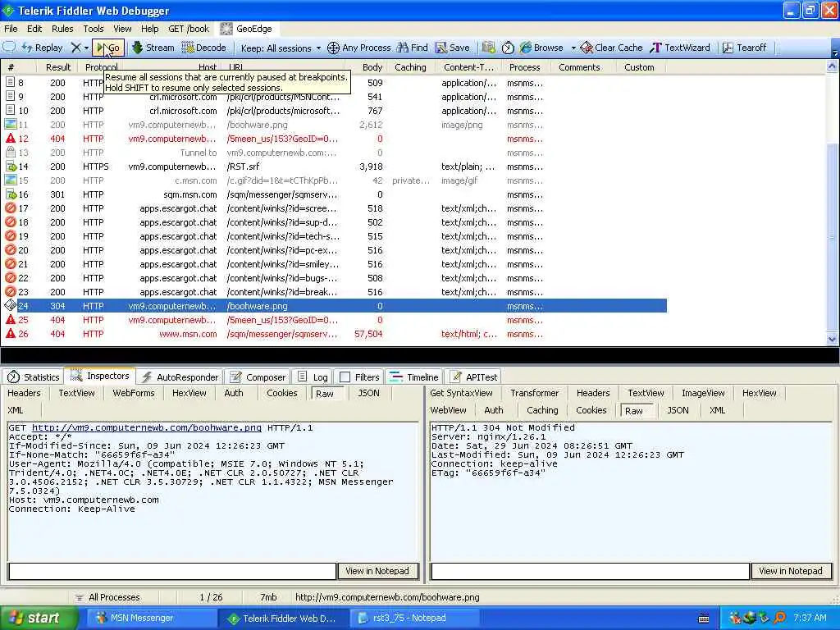
Task: Open the Remove sessions dropdown arrow
Action: pyautogui.click(x=86, y=48)
